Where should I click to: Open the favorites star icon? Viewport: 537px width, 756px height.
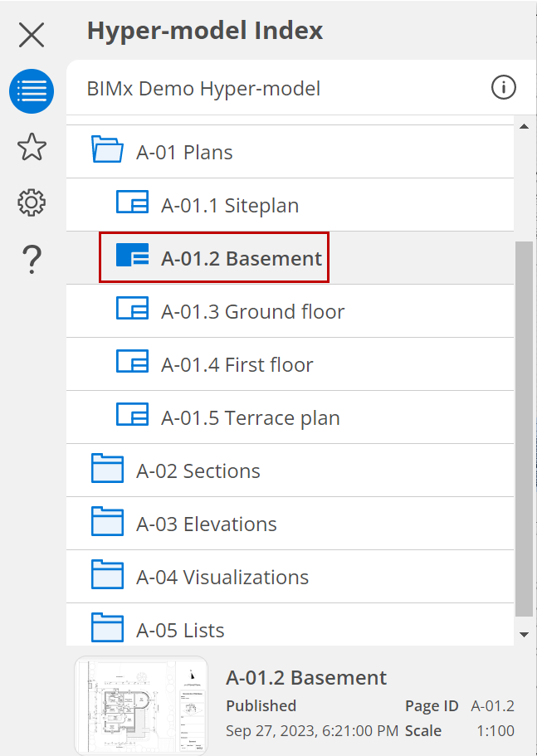coord(32,147)
